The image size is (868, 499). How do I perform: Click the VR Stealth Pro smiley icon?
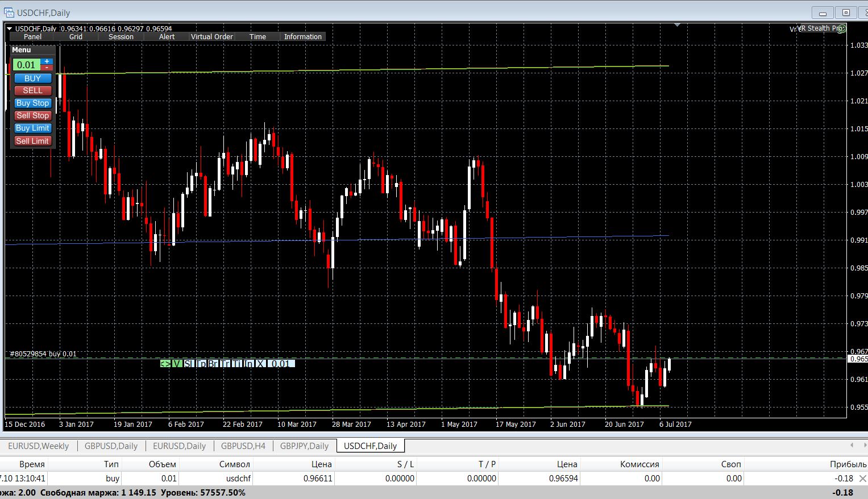[x=842, y=28]
